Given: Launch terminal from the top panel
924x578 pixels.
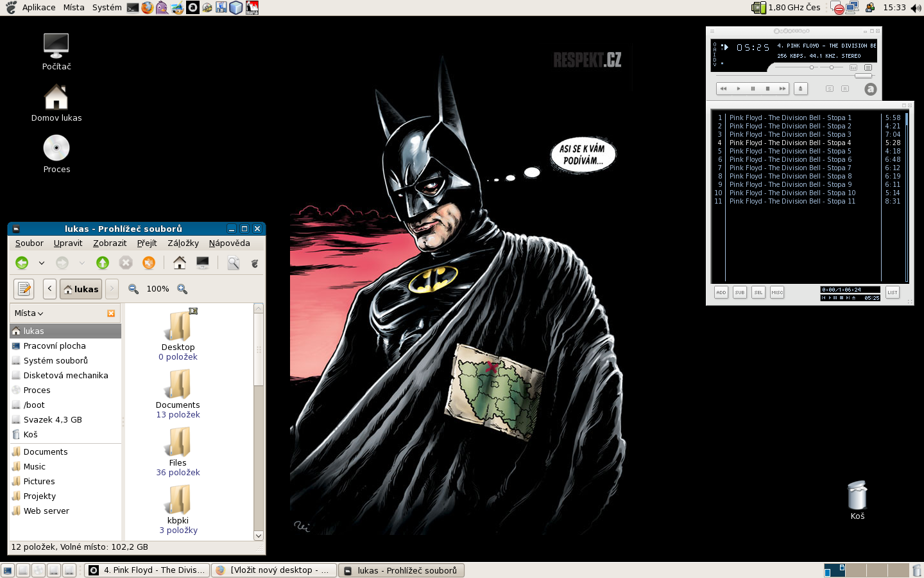Looking at the screenshot, I should 133,8.
